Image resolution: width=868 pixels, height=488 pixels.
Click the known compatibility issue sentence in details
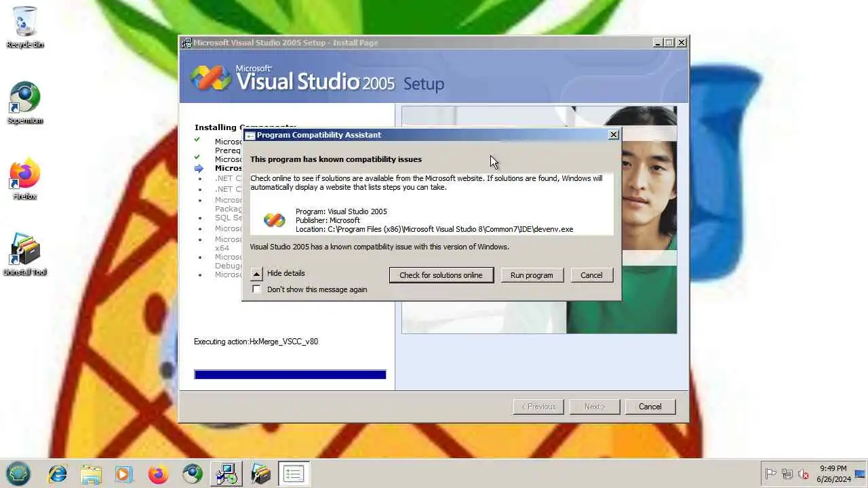point(379,247)
